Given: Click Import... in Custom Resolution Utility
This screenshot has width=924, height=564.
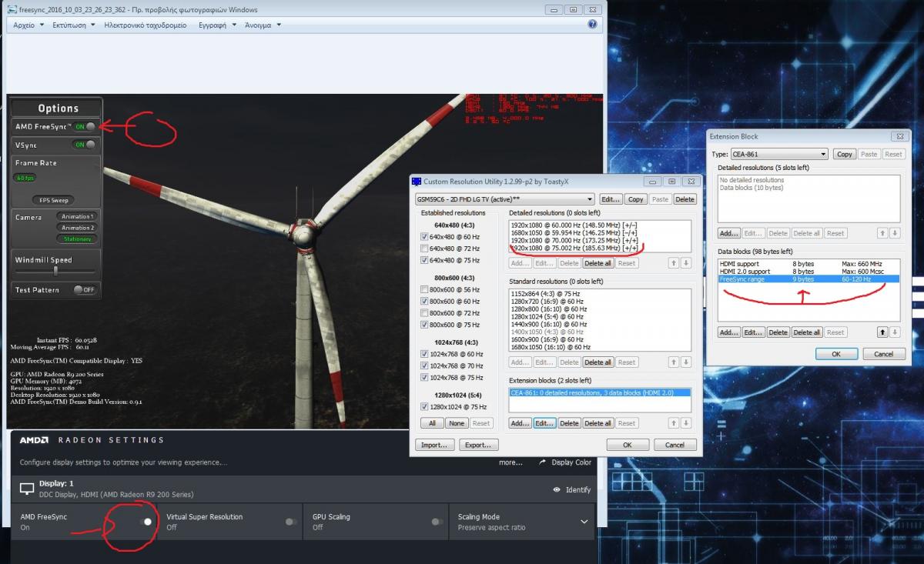Looking at the screenshot, I should pos(434,445).
